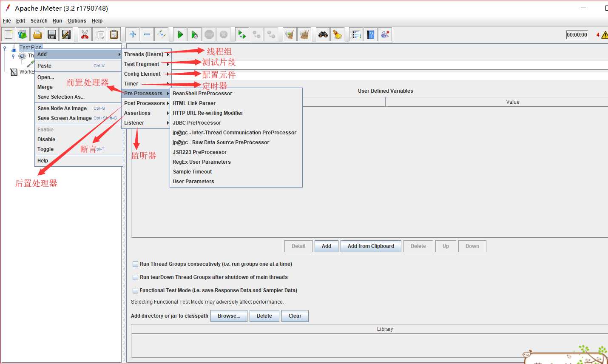The height and width of the screenshot is (364, 608).
Task: Click the Remote Shutdown All icon
Action: [271, 34]
